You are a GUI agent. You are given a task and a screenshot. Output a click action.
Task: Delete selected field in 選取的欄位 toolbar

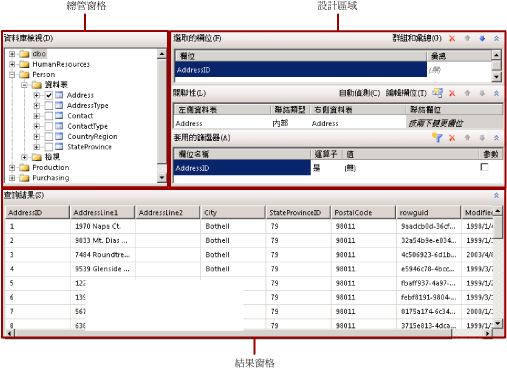point(452,38)
